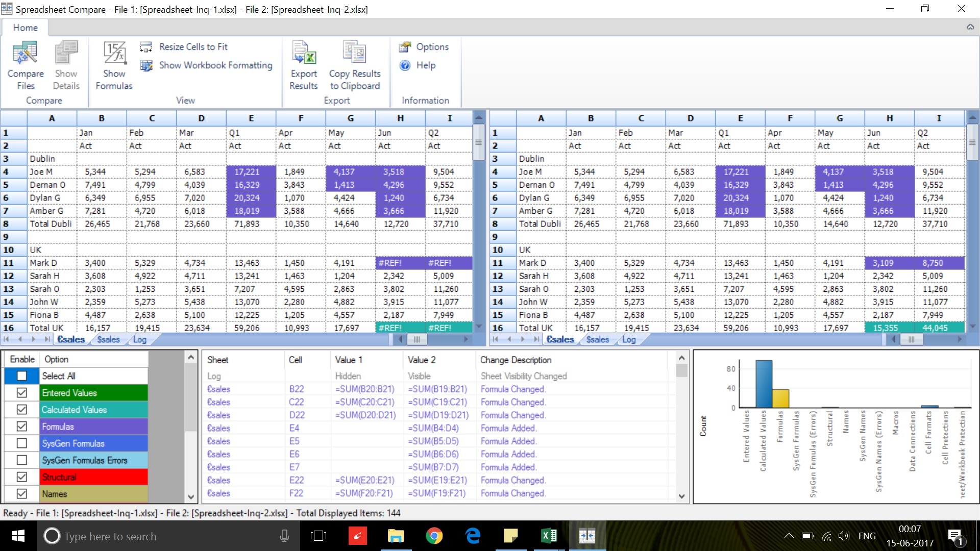The width and height of the screenshot is (980, 551).
Task: Click the Calculated Values chart bar
Action: 764,384
